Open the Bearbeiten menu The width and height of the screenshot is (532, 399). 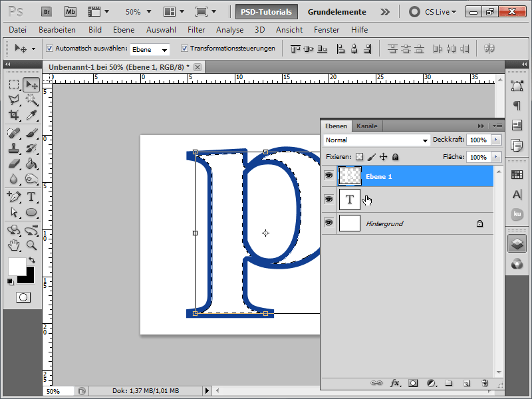click(x=57, y=30)
